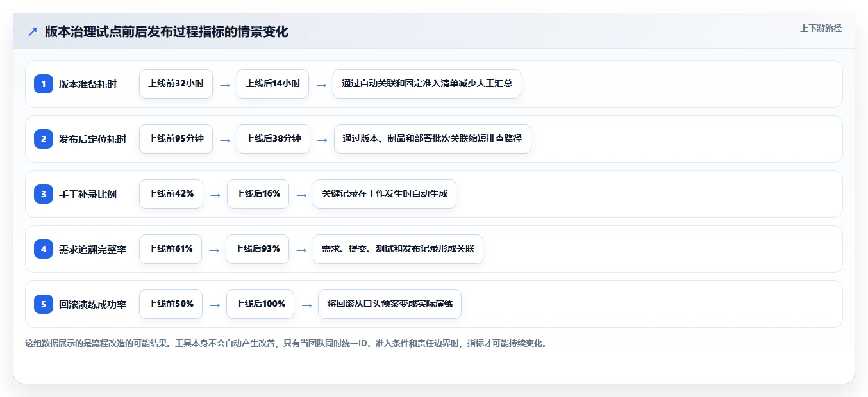Open the 通过自动关联和固定准入清单减少人工汇总 note
This screenshot has height=397, width=868.
(x=427, y=84)
